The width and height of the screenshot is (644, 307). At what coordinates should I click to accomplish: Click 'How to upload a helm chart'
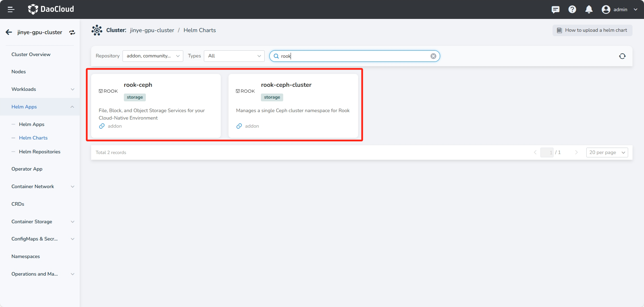(x=592, y=30)
